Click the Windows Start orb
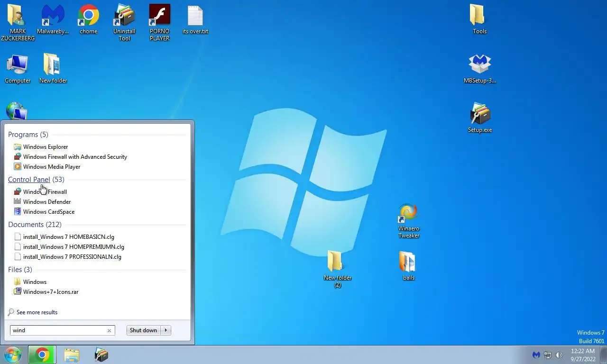The width and height of the screenshot is (607, 364). (13, 355)
